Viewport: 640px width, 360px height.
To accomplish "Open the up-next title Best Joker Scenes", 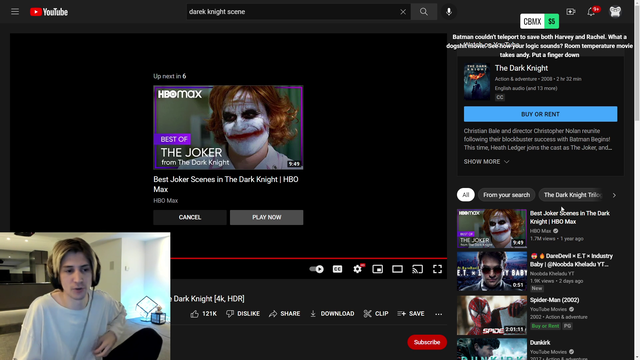I will pos(226,184).
